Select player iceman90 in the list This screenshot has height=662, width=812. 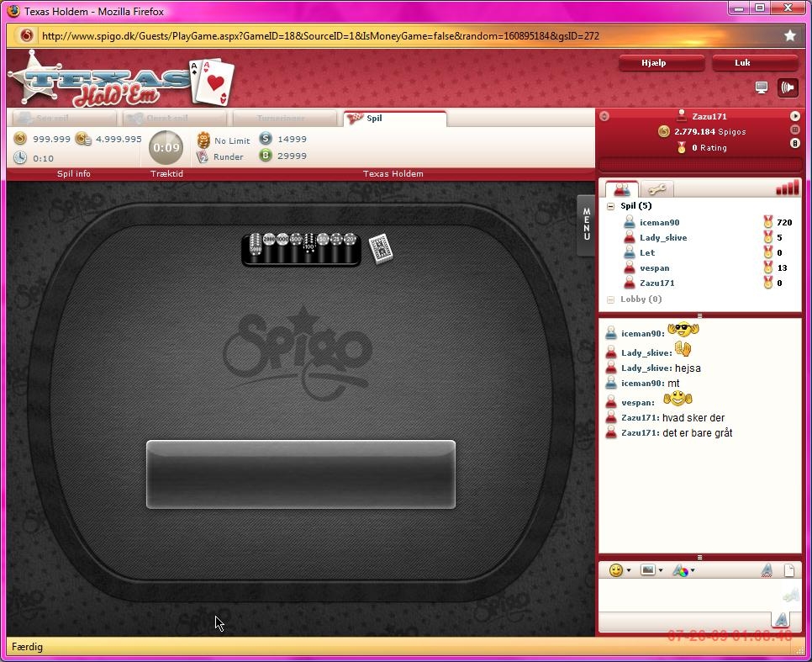(x=659, y=223)
